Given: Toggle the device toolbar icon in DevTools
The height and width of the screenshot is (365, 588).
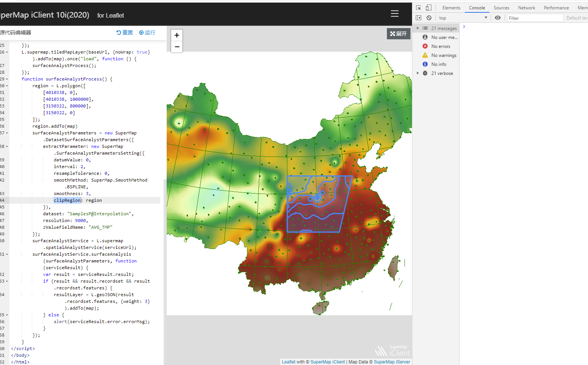Looking at the screenshot, I should (428, 7).
